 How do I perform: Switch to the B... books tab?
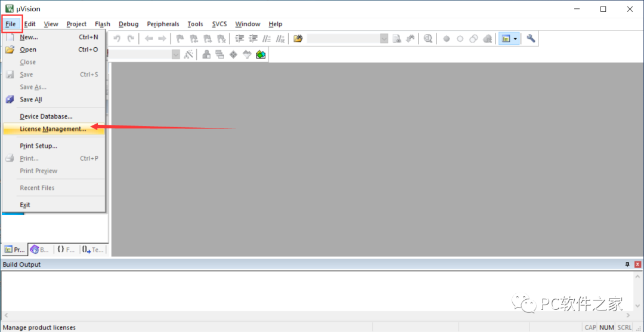(41, 250)
